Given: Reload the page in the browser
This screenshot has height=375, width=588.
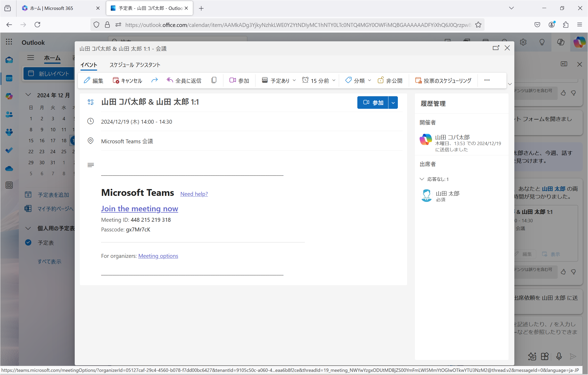Looking at the screenshot, I should (38, 25).
